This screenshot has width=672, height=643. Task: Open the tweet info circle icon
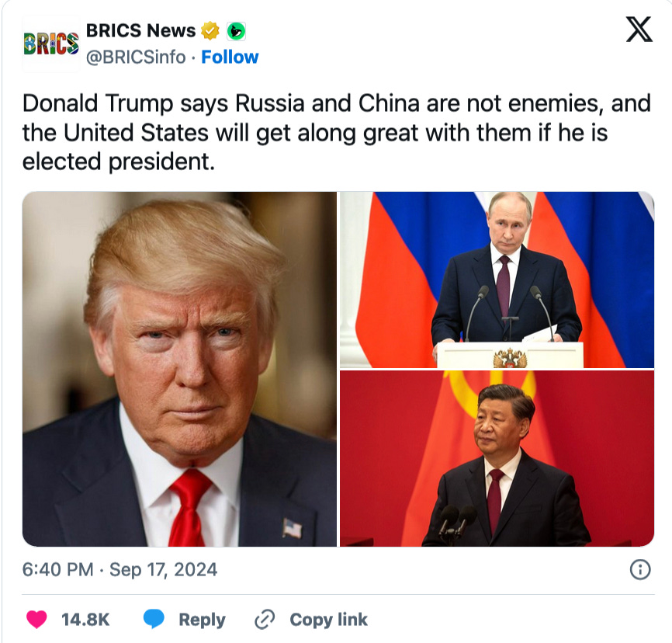(640, 570)
